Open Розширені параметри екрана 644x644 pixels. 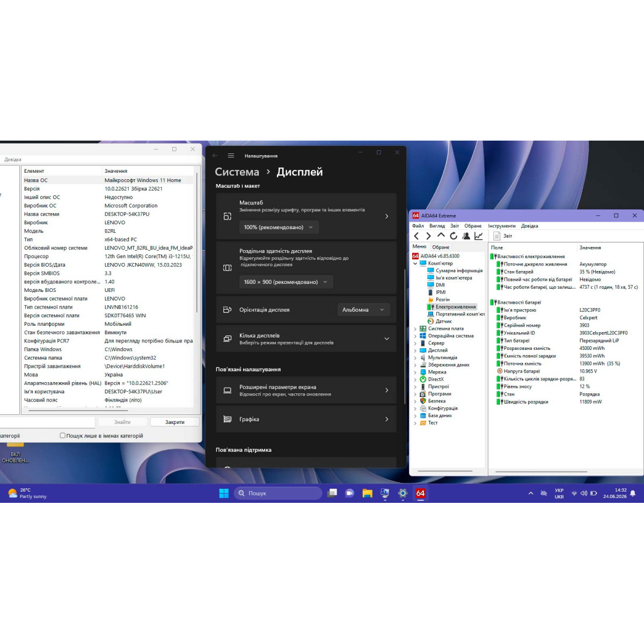pyautogui.click(x=306, y=390)
